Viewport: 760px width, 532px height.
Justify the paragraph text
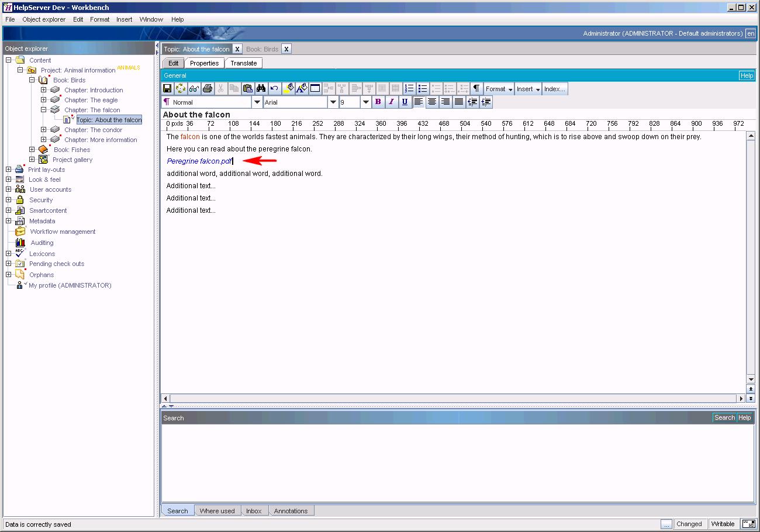coord(459,102)
